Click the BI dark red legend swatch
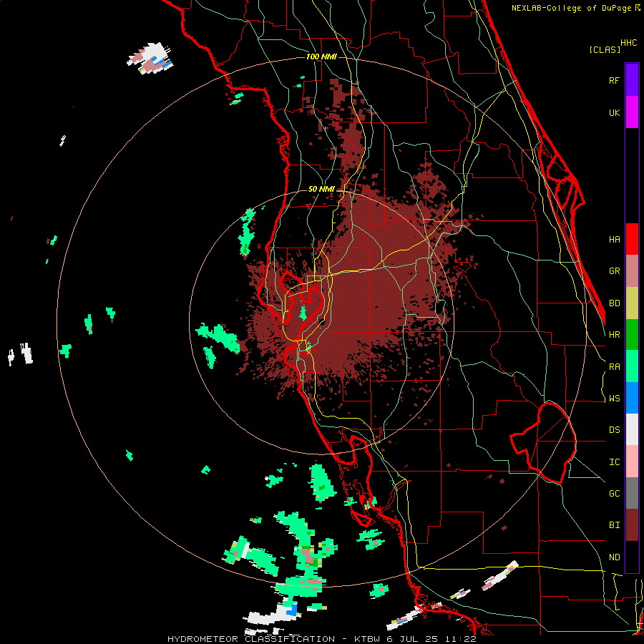Screen dimensions: 644x644 tap(632, 525)
